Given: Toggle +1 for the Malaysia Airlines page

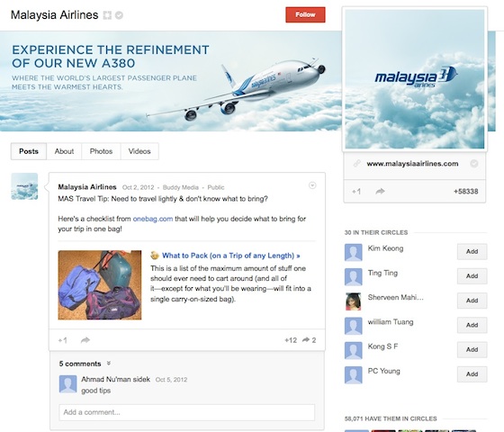Looking at the screenshot, I should [x=356, y=192].
